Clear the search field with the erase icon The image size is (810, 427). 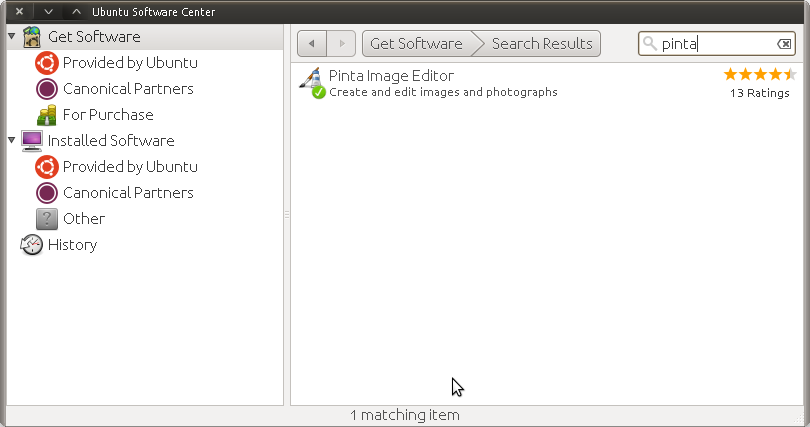[x=784, y=44]
